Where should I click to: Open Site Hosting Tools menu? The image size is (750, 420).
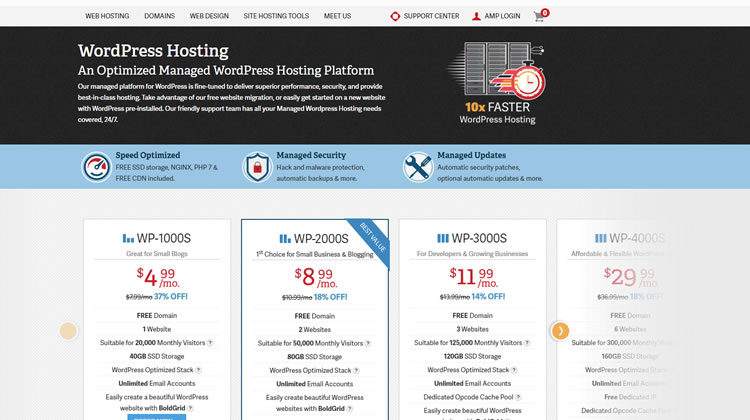point(276,16)
